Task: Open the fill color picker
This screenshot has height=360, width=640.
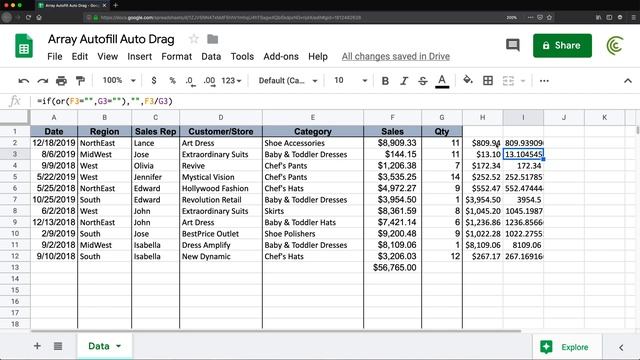Action: tap(468, 80)
